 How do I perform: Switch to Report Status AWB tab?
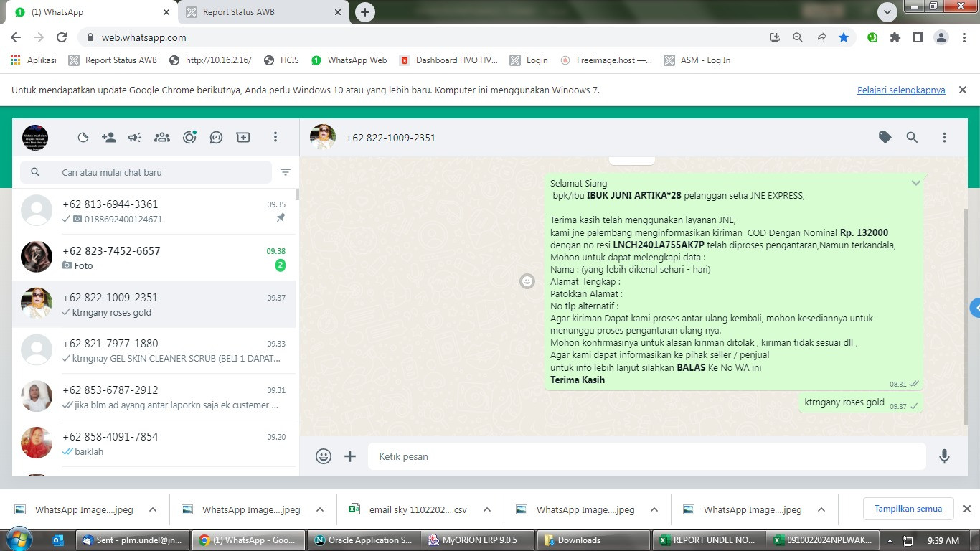click(264, 12)
